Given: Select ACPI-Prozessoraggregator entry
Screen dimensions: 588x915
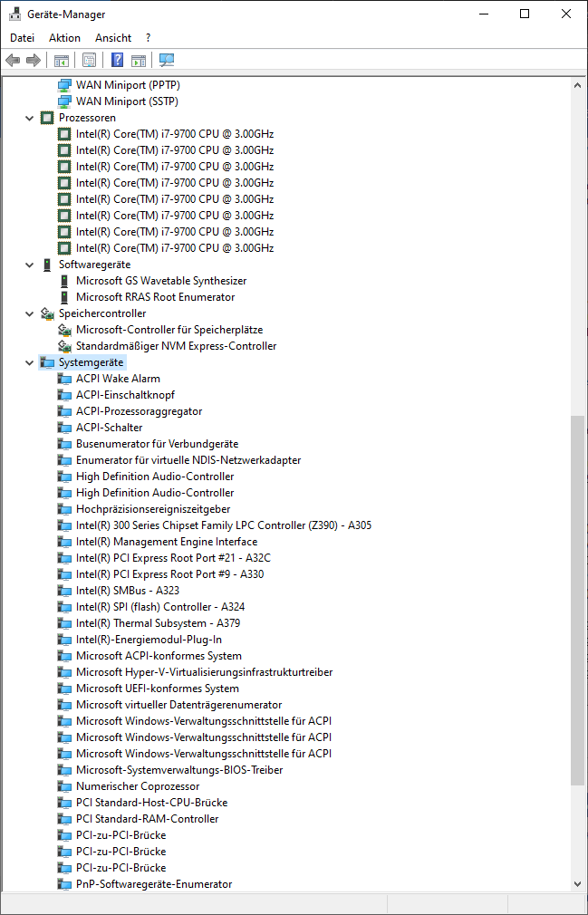Looking at the screenshot, I should click(139, 411).
